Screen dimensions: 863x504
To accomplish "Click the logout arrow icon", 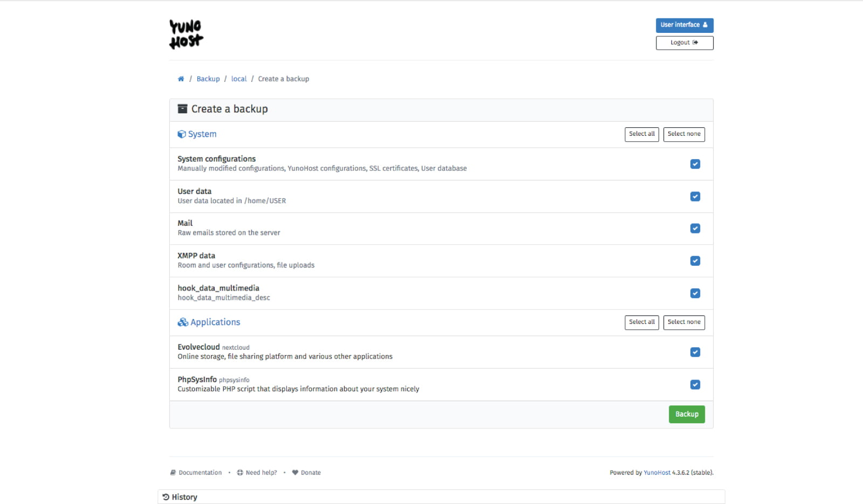I will [x=696, y=43].
